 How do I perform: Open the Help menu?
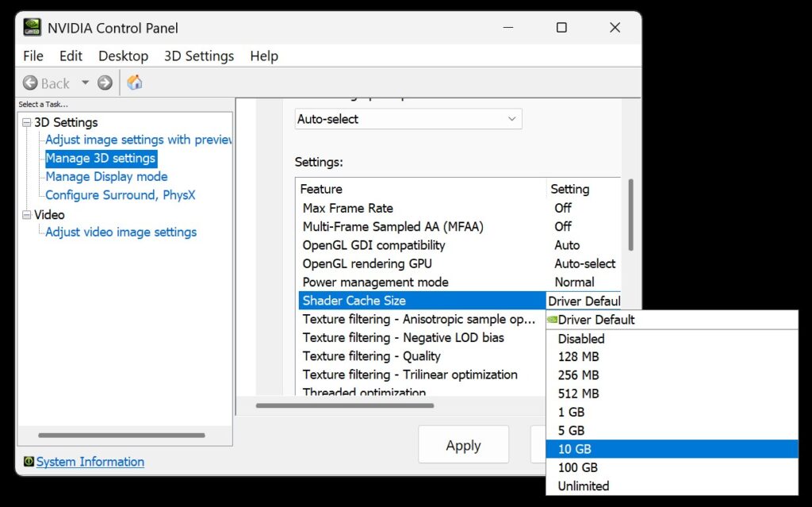(x=264, y=56)
